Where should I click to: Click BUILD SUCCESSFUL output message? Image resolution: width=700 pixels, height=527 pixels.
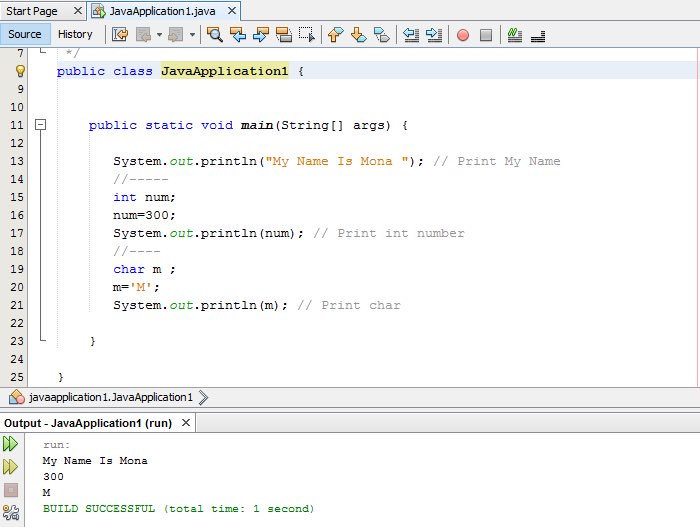pyautogui.click(x=179, y=508)
